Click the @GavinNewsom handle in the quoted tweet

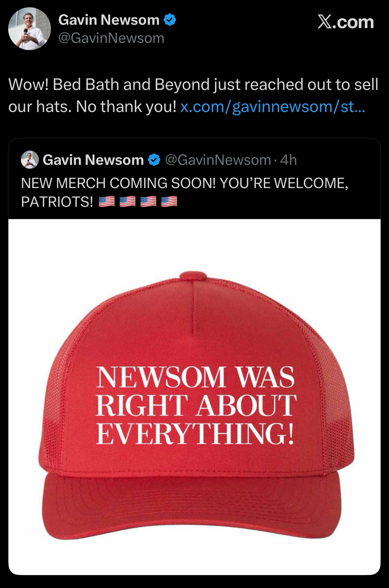click(x=218, y=160)
